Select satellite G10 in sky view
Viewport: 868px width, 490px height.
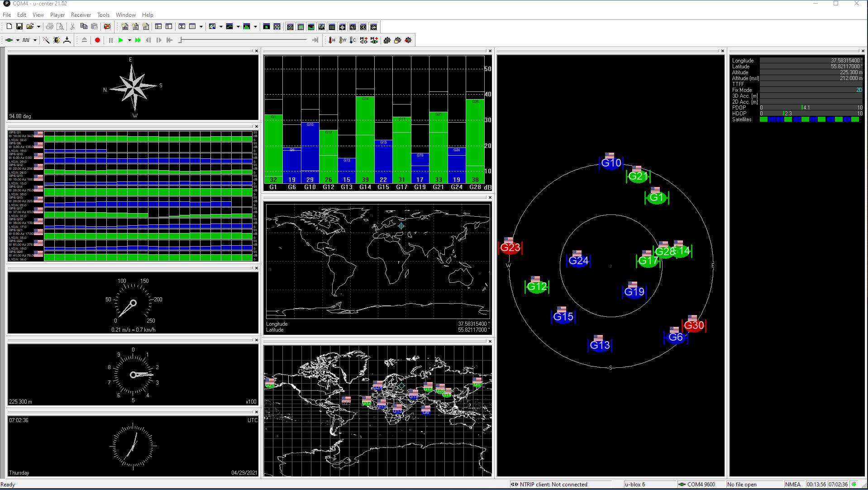[x=610, y=163]
